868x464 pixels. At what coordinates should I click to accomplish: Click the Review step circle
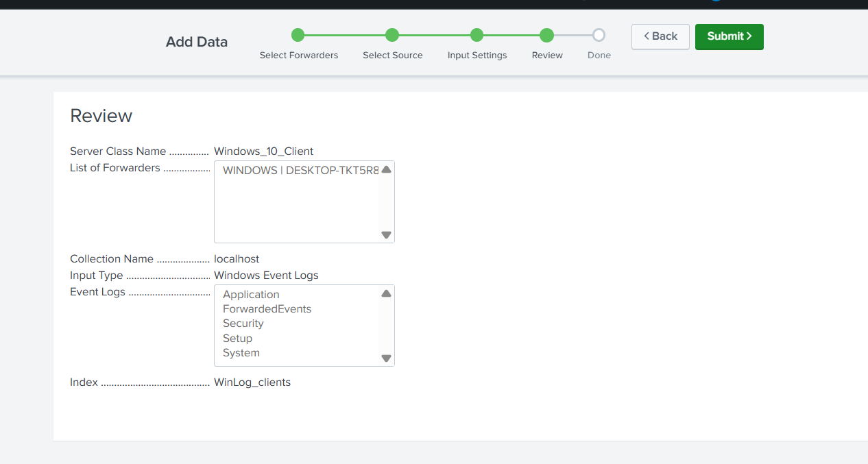[546, 35]
